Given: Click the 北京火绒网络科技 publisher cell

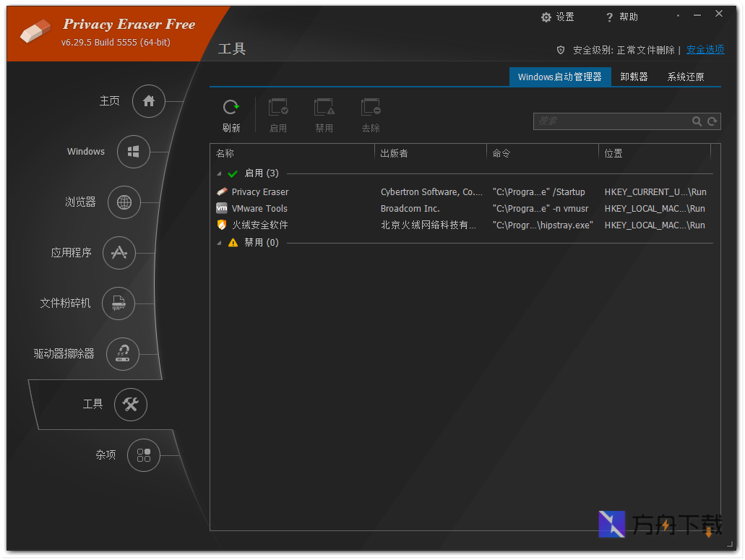Looking at the screenshot, I should (428, 225).
